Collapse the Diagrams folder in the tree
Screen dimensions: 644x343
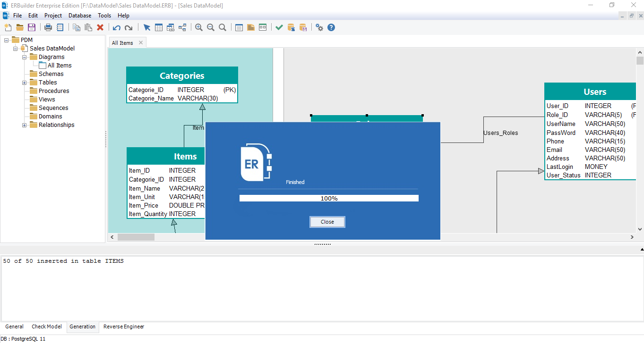point(24,57)
